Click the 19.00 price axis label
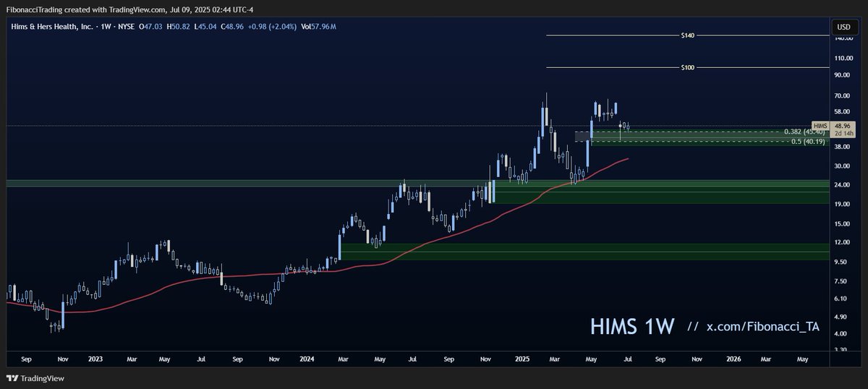 point(843,204)
